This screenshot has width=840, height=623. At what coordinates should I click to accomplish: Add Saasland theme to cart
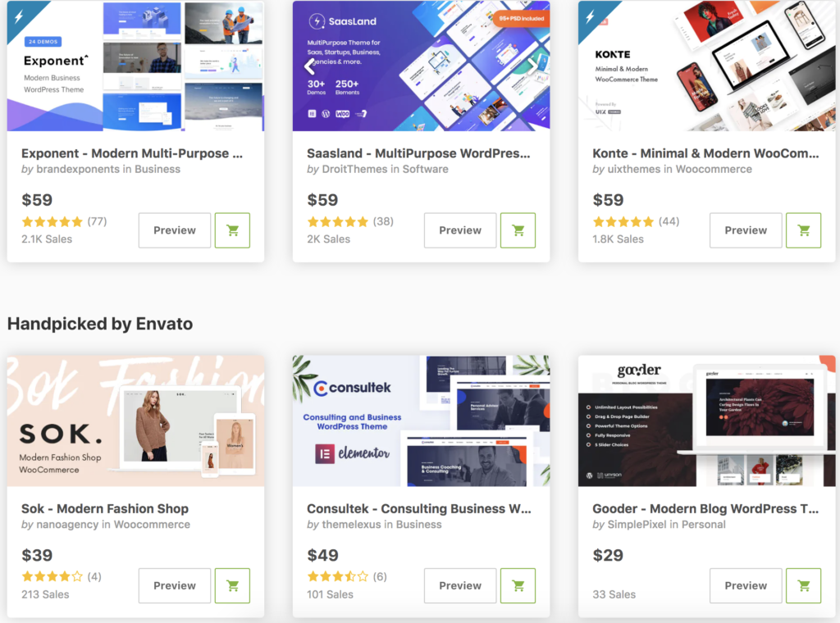coord(518,230)
